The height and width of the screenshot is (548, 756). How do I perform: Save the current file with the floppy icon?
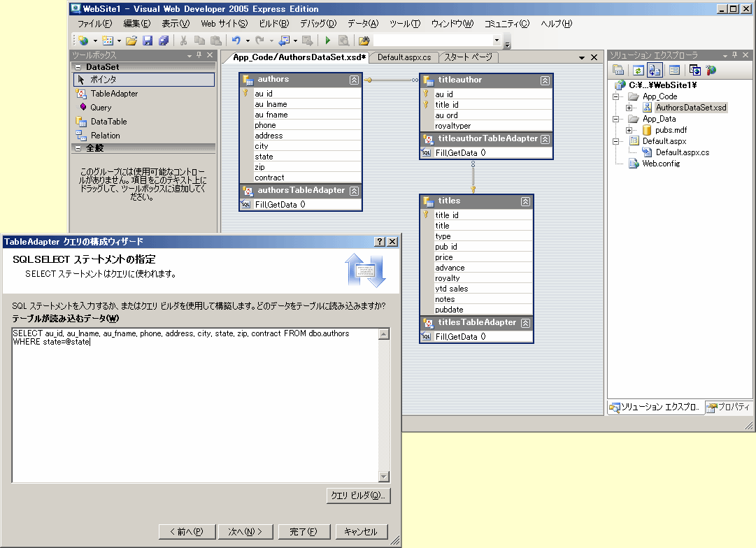148,41
